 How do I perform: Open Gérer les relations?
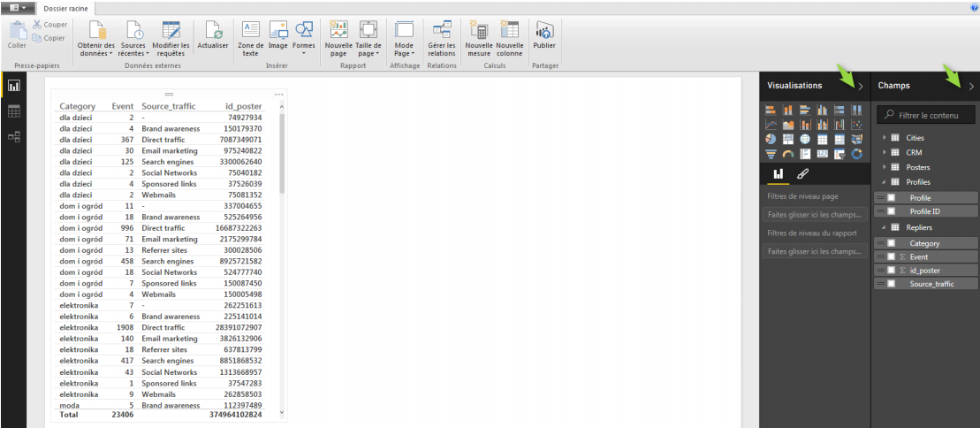pyautogui.click(x=442, y=32)
